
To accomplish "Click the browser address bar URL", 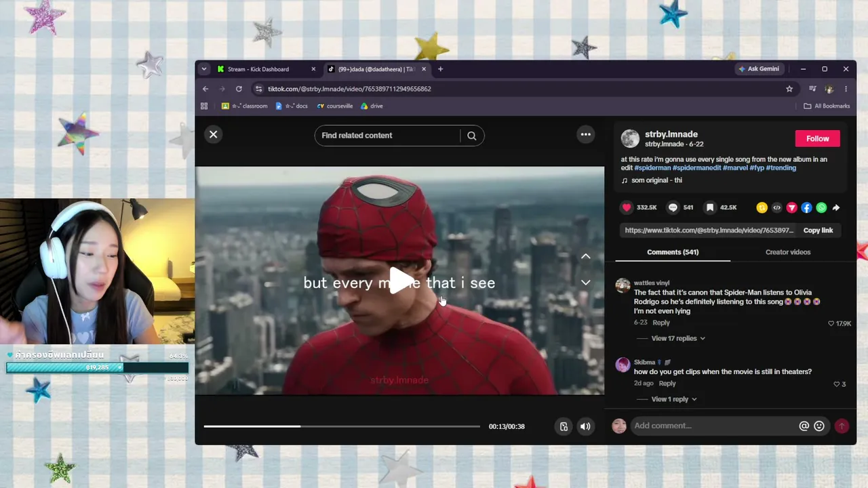I will (x=349, y=89).
